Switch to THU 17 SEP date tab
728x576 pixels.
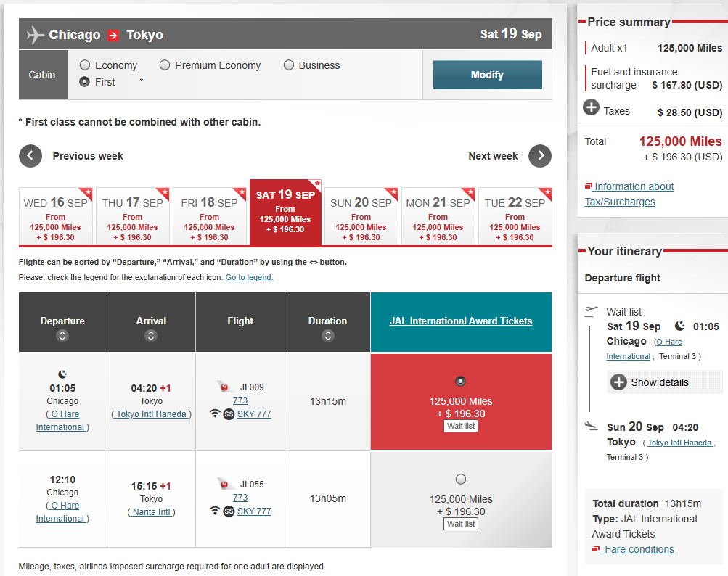[x=133, y=216]
